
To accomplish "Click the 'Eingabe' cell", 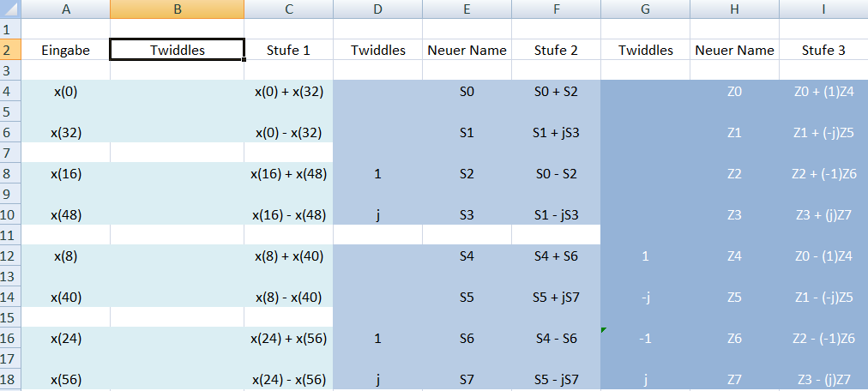I will pos(66,51).
